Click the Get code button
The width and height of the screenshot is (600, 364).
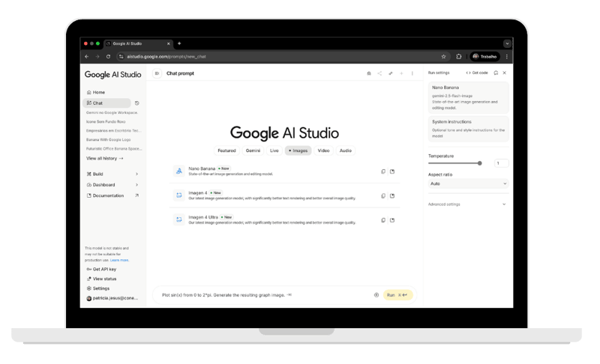pyautogui.click(x=477, y=73)
